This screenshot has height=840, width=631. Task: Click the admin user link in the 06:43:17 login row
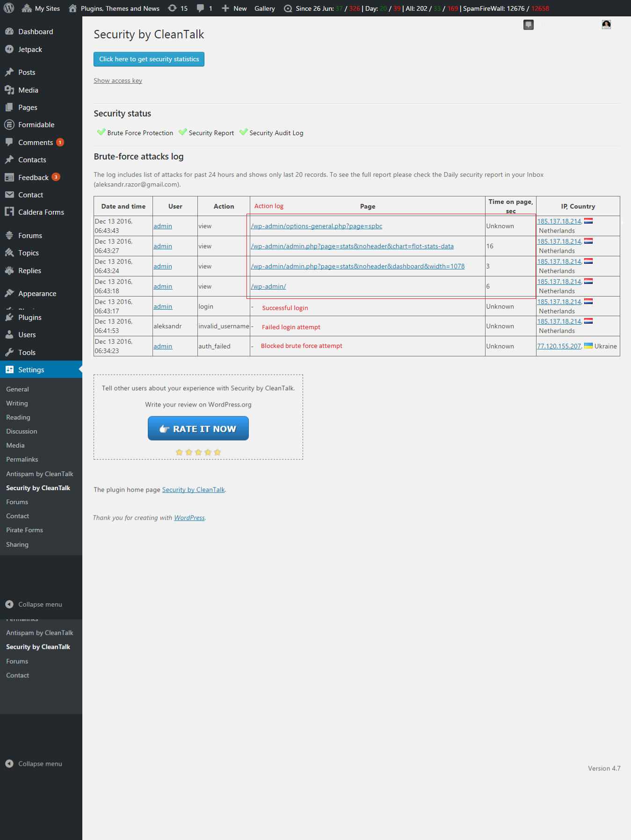tap(163, 306)
